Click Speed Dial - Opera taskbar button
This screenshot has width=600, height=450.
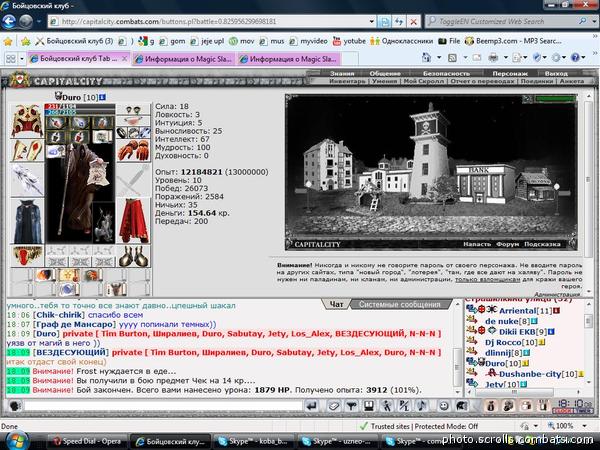[86, 441]
